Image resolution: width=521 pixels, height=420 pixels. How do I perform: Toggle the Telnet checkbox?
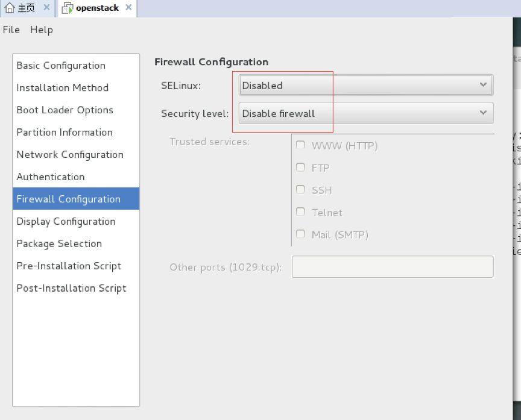(300, 212)
